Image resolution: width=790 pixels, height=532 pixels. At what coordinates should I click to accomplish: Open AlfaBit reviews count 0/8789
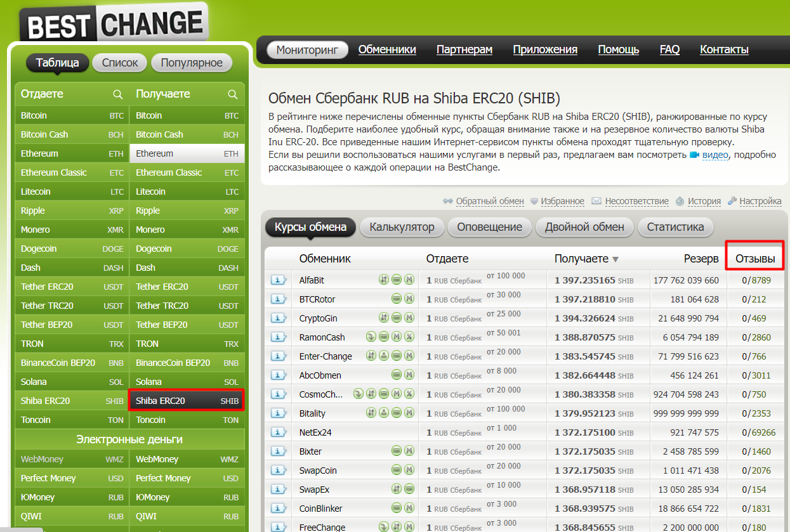(x=756, y=280)
